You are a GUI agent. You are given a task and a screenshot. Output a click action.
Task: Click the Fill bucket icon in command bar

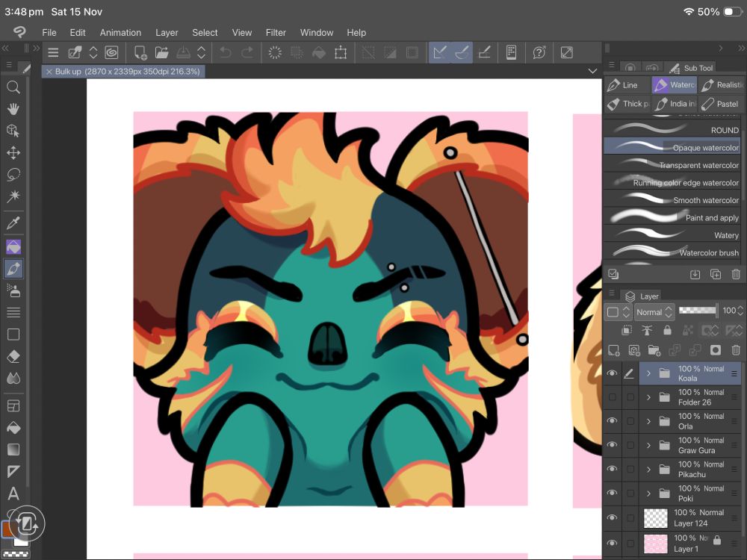tap(319, 52)
